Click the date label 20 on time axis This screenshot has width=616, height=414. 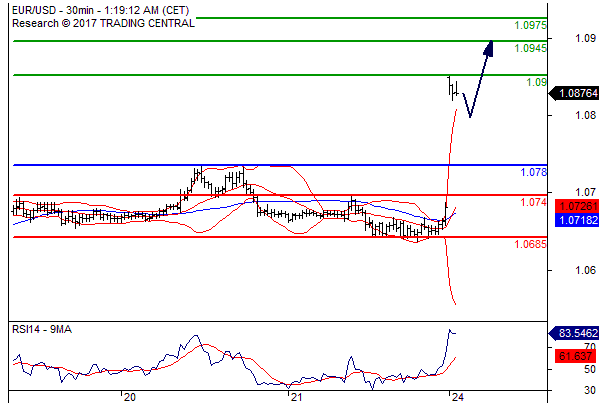(x=129, y=398)
